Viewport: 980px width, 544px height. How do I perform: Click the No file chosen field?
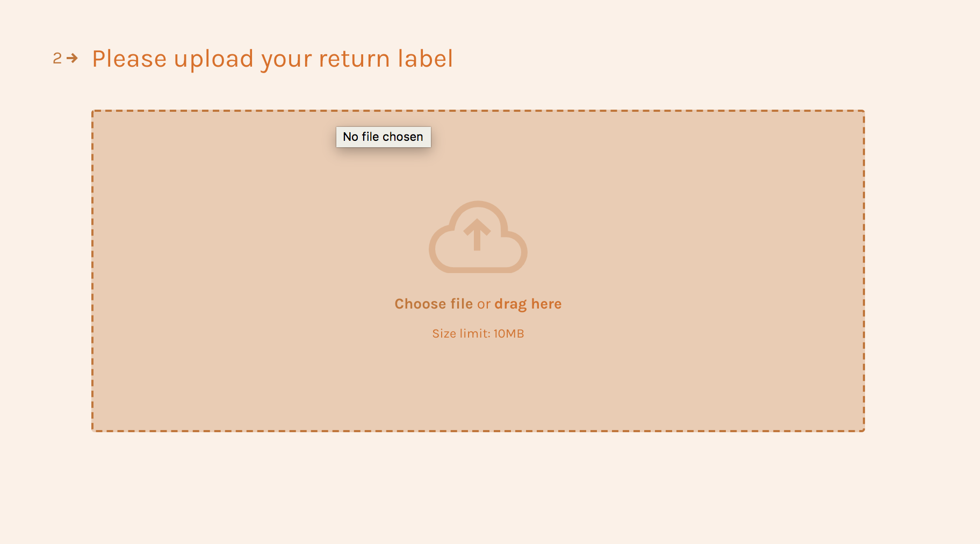383,137
